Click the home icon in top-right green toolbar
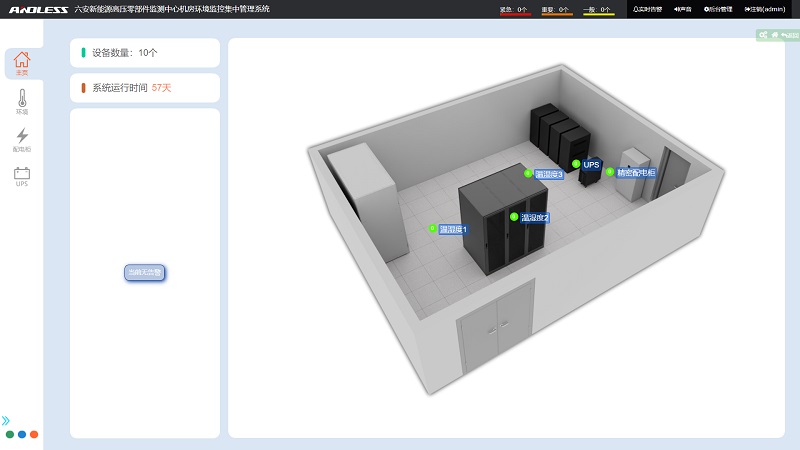 point(774,35)
